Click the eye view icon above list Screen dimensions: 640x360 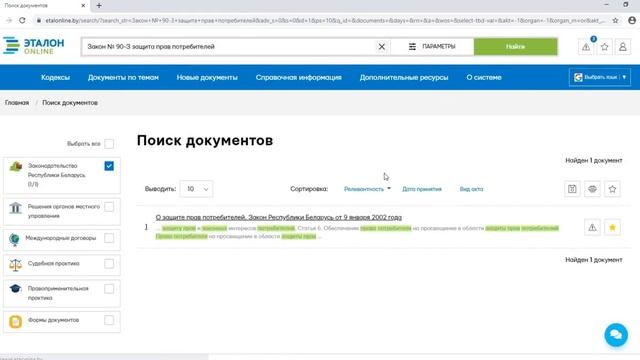(592, 189)
